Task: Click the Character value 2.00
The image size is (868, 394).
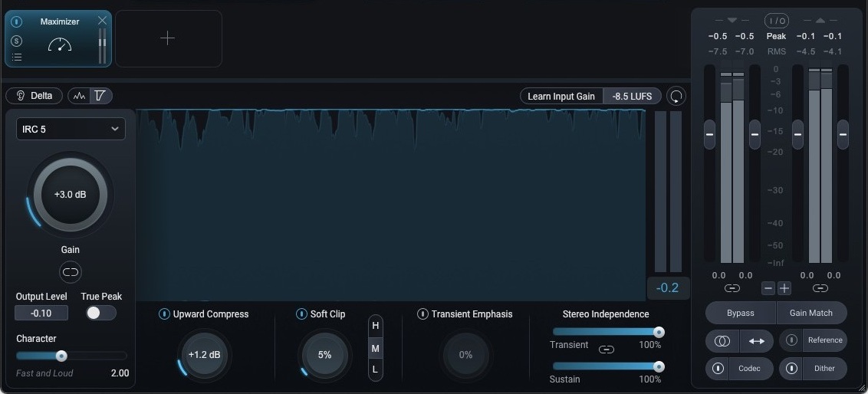Action: coord(120,373)
